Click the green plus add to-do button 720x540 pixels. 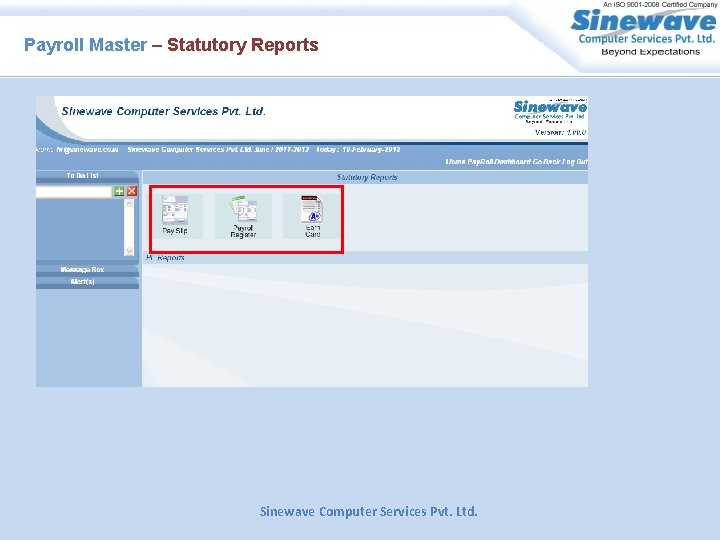(119, 191)
